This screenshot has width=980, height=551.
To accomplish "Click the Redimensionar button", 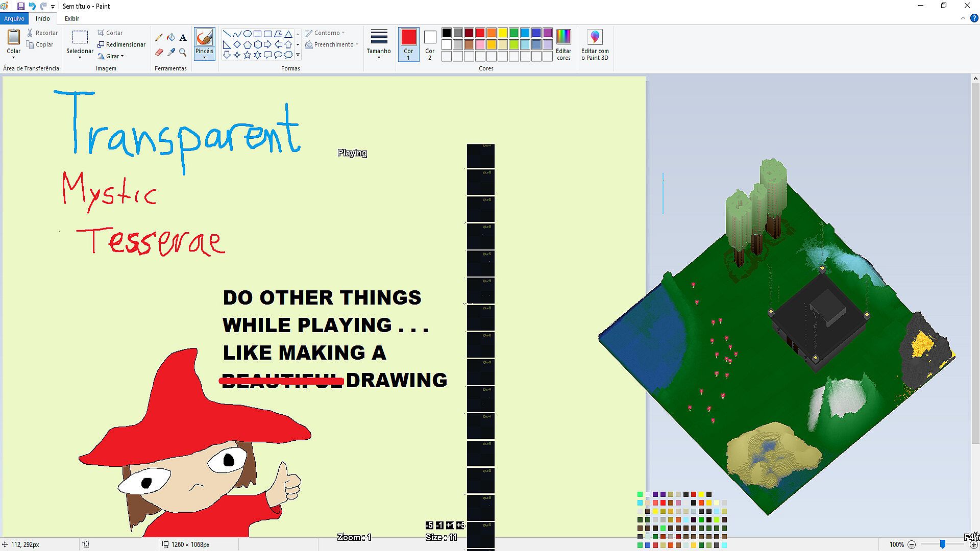I will (121, 44).
